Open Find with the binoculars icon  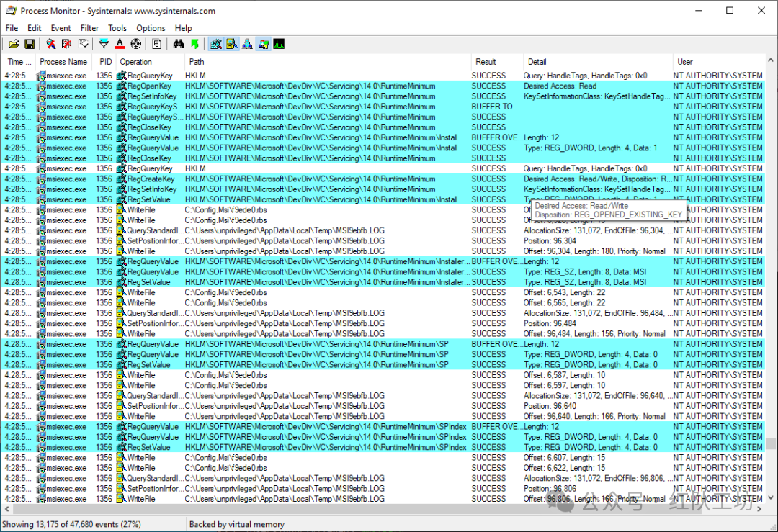pos(179,44)
